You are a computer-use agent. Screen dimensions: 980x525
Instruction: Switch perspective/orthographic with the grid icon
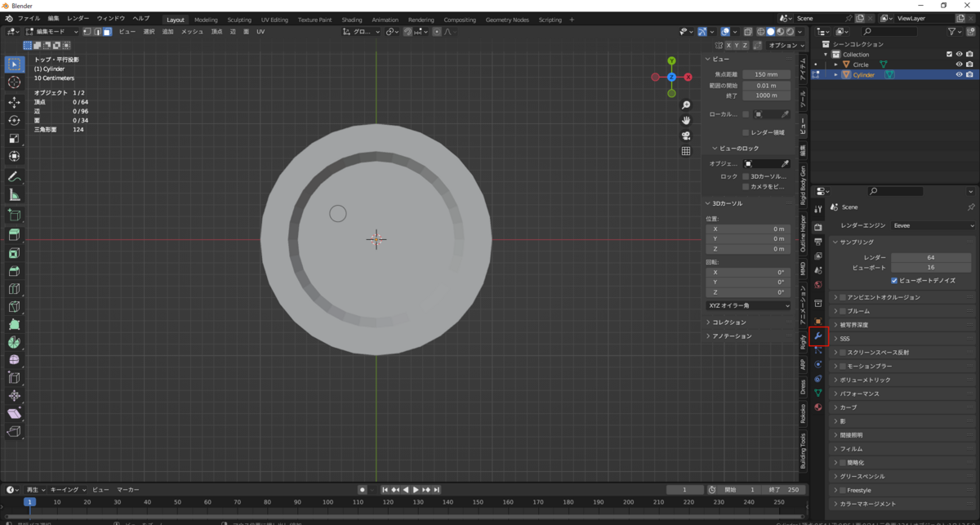tap(686, 151)
